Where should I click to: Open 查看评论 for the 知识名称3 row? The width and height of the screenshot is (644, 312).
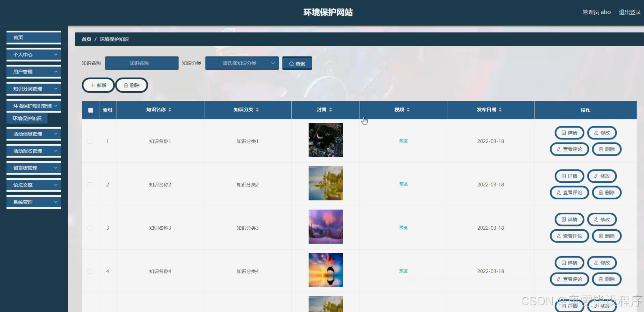click(x=569, y=236)
